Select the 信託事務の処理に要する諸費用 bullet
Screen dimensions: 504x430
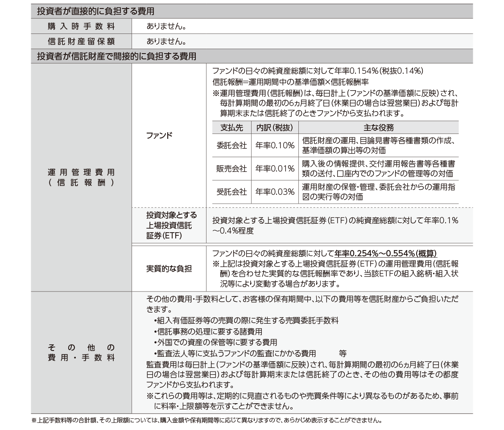[x=208, y=332]
